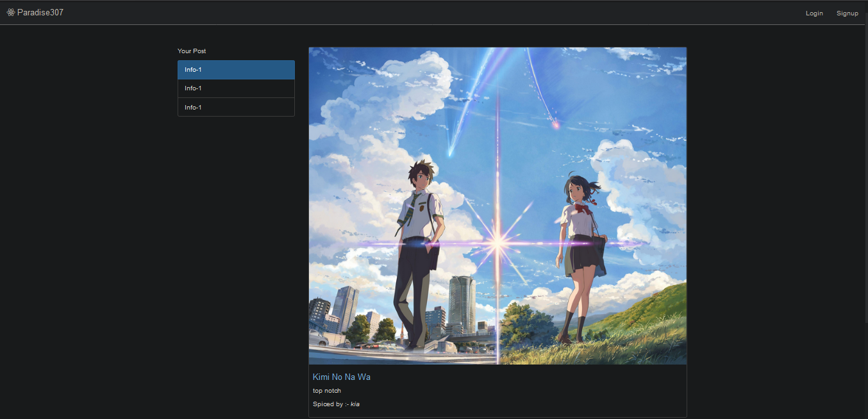Image resolution: width=868 pixels, height=419 pixels.
Task: Select the last Info-1 list item
Action: pos(236,107)
